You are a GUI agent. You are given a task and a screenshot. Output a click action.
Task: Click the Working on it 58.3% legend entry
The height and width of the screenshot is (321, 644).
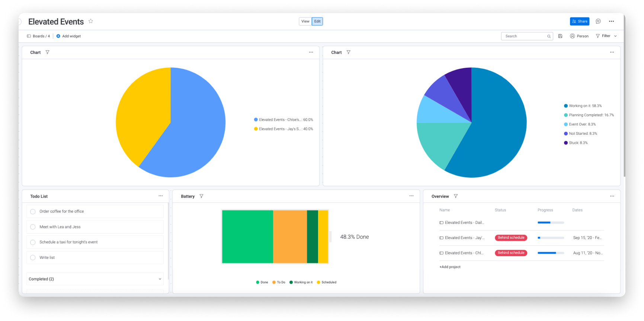583,106
